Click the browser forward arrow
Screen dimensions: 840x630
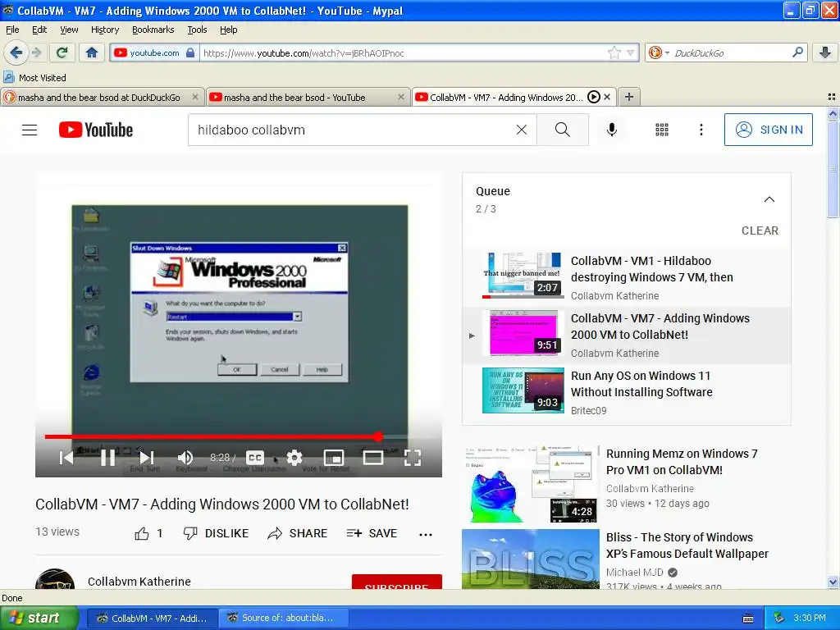pyautogui.click(x=36, y=52)
